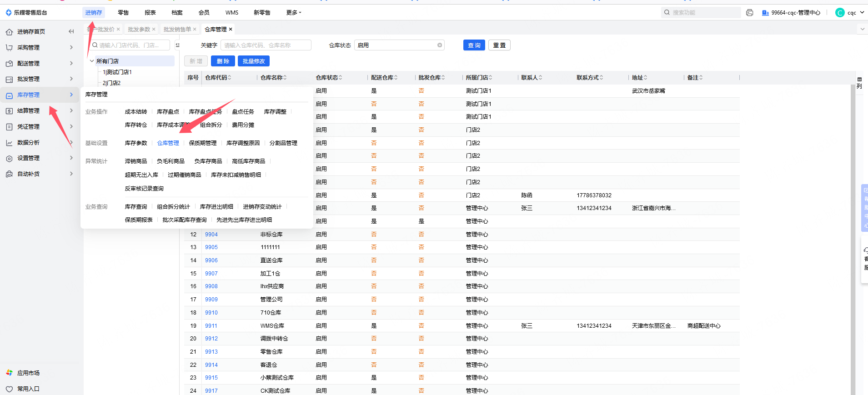
Task: Collapse the sidebar with the fold icon
Action: pyautogui.click(x=71, y=31)
